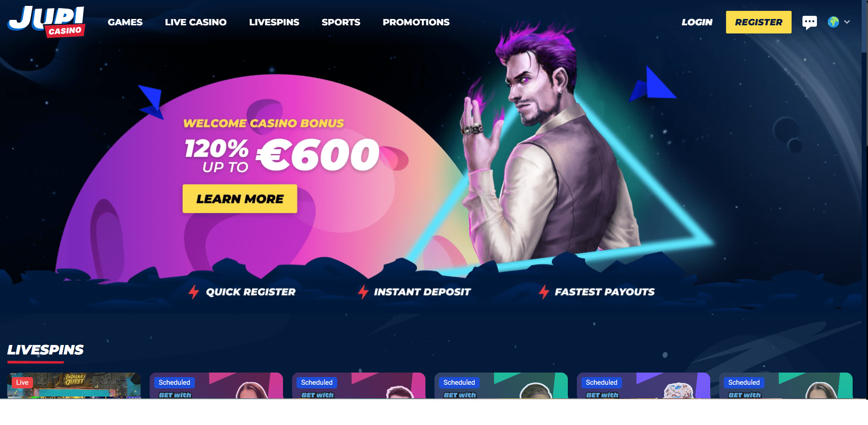Screen dimensions: 868x425
Task: Expand the language selector chevron
Action: pos(847,22)
